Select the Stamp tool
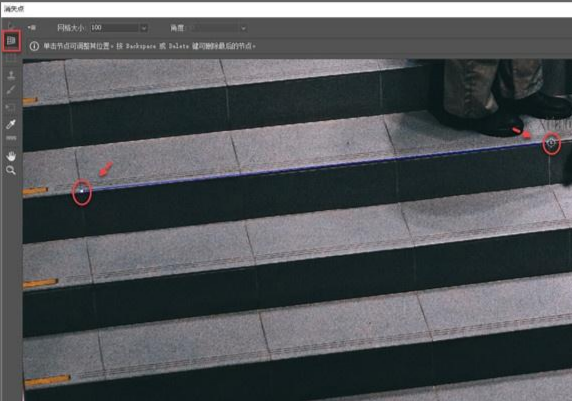 11,76
